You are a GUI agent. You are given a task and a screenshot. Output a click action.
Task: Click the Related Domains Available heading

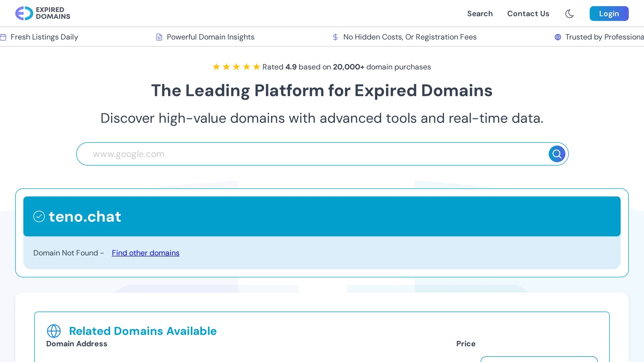point(143,331)
